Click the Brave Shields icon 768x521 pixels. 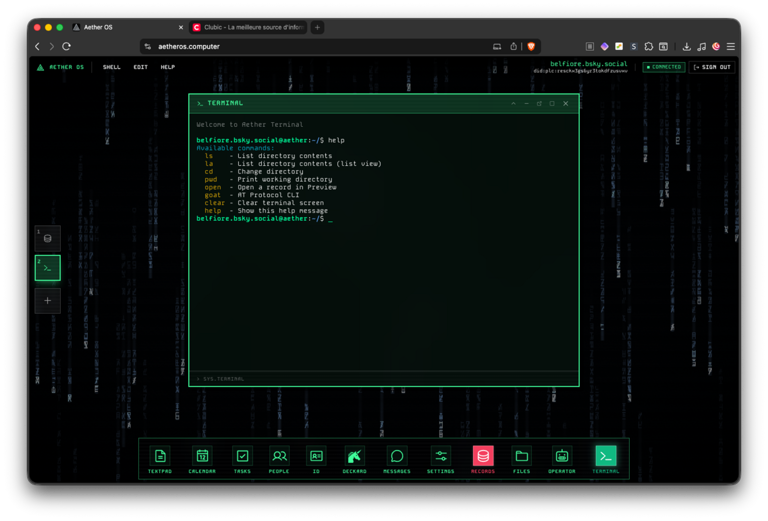(x=531, y=47)
